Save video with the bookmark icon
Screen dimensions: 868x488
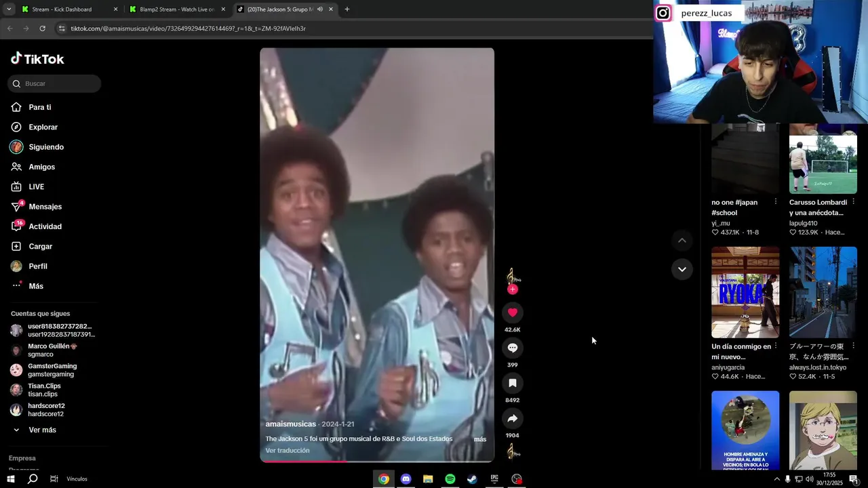[513, 383]
